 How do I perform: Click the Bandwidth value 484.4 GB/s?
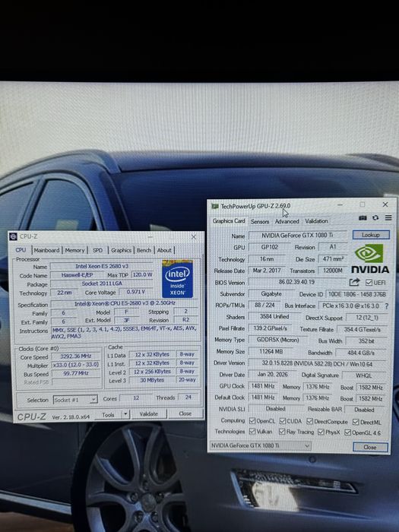361,353
